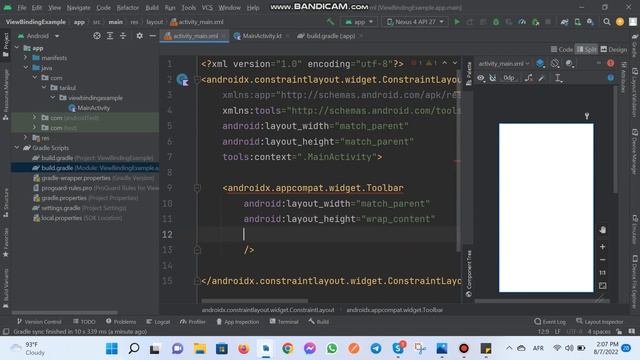Hide the project panel with minus icon
This screenshot has height=360, width=640.
tap(152, 36)
